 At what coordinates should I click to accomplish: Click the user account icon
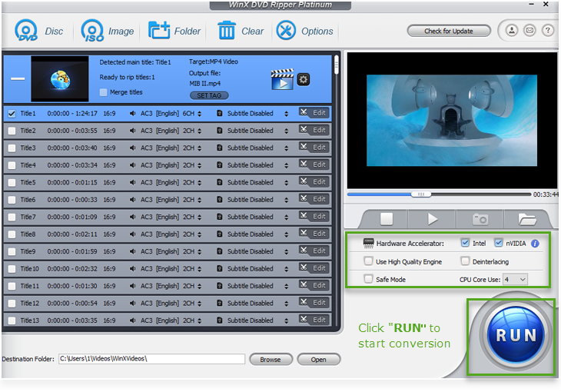512,31
